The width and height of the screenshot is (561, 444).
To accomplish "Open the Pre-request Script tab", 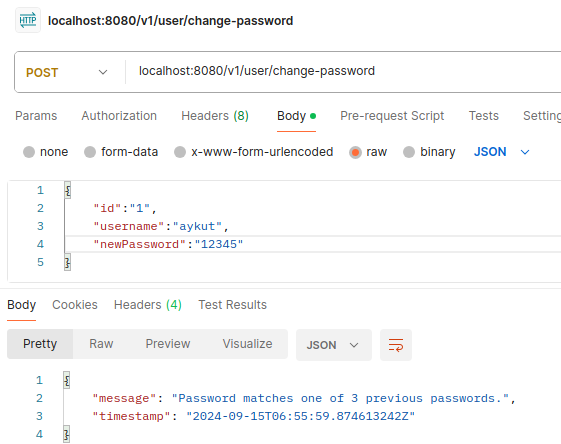I will tap(392, 116).
